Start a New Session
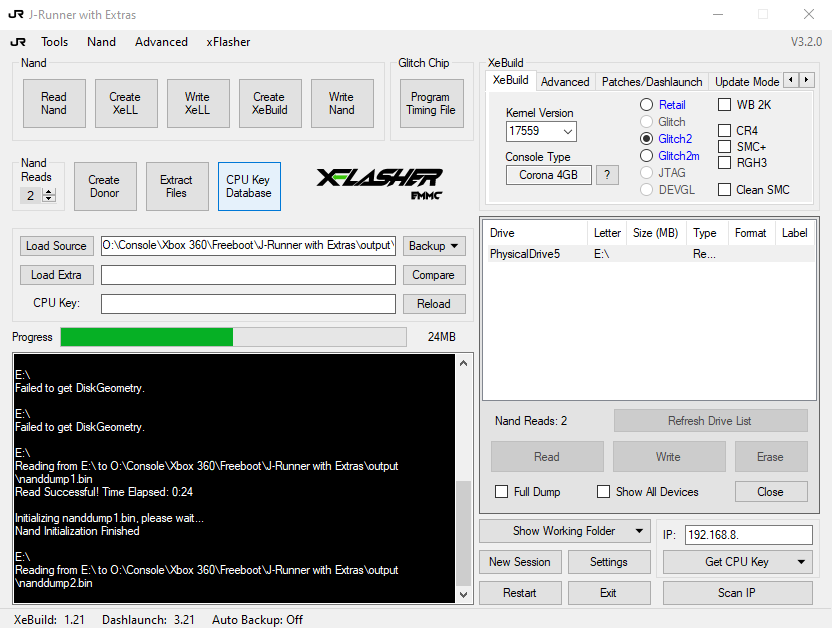The width and height of the screenshot is (832, 628). click(520, 562)
